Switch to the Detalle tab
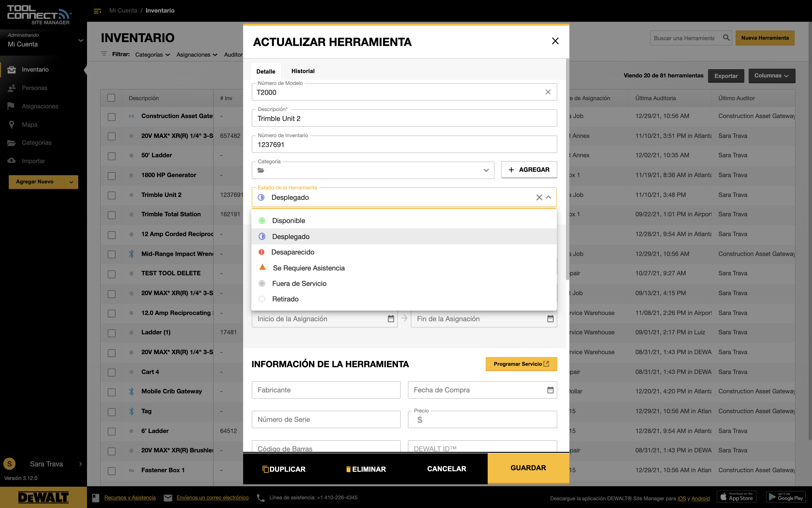 [266, 71]
